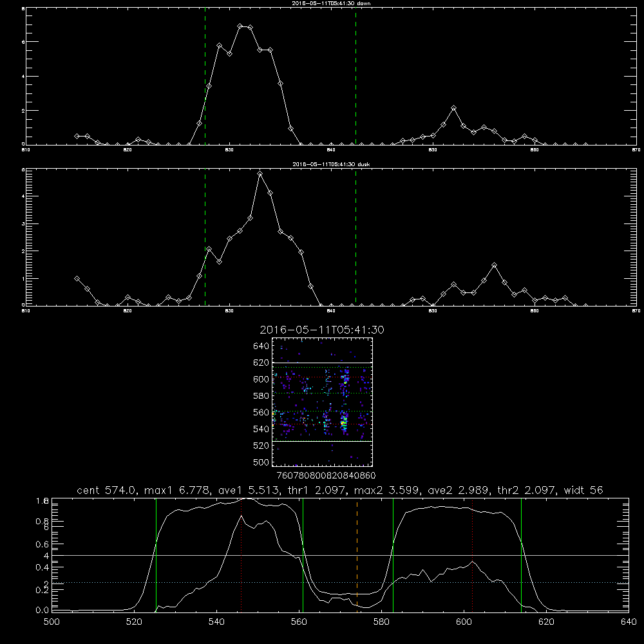Click the 0.4 label on bottom plot y-axis
This screenshot has height=644, width=644.
43,567
